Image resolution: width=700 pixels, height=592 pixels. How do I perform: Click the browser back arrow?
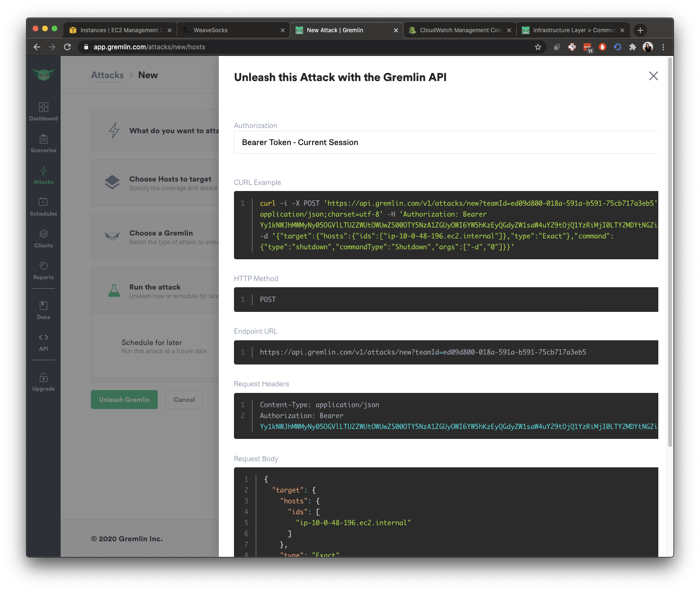coord(37,47)
